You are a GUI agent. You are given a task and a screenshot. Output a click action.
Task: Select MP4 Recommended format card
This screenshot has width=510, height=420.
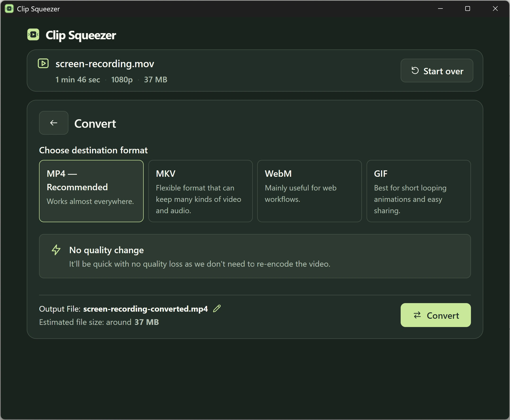pos(91,191)
